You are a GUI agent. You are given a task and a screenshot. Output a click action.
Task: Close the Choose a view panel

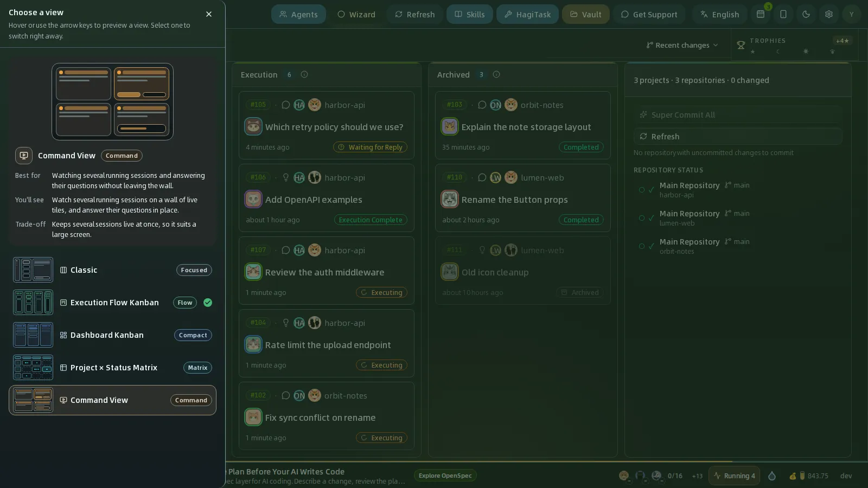click(209, 14)
